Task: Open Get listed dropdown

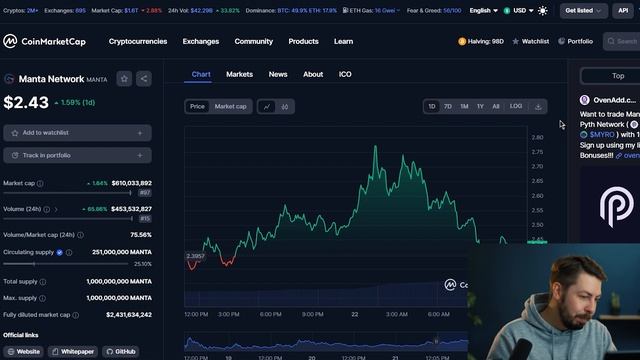Action: click(x=583, y=11)
